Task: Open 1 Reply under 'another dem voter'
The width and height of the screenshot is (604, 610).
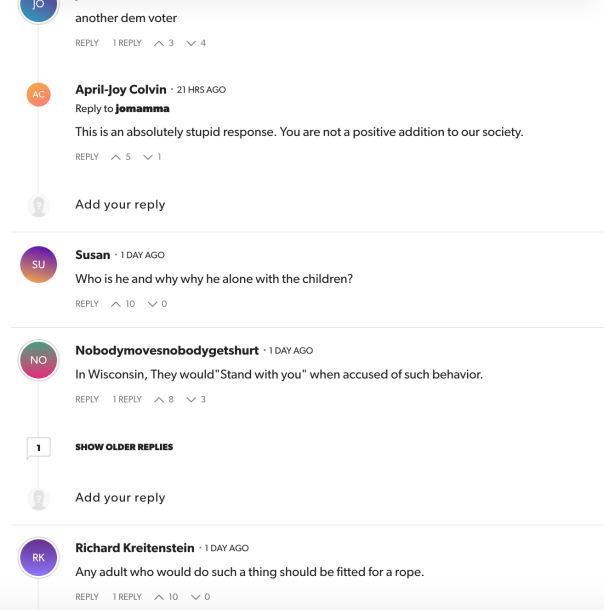Action: tap(127, 43)
